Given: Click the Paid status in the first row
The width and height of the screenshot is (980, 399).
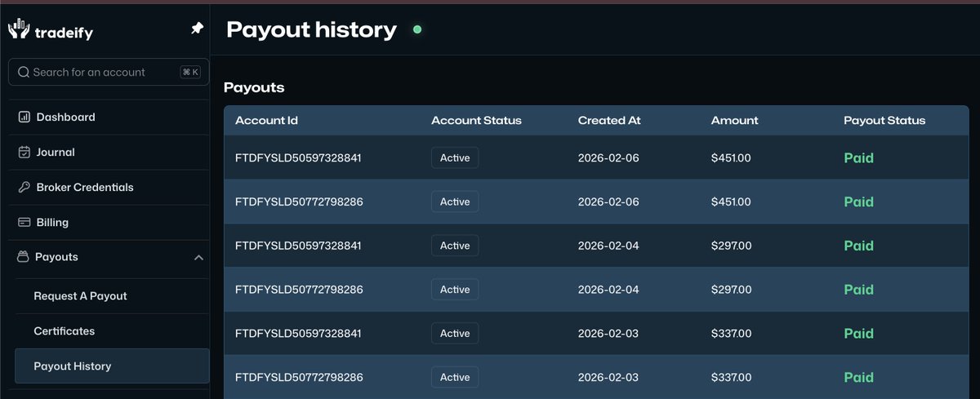Looking at the screenshot, I should click(x=858, y=157).
